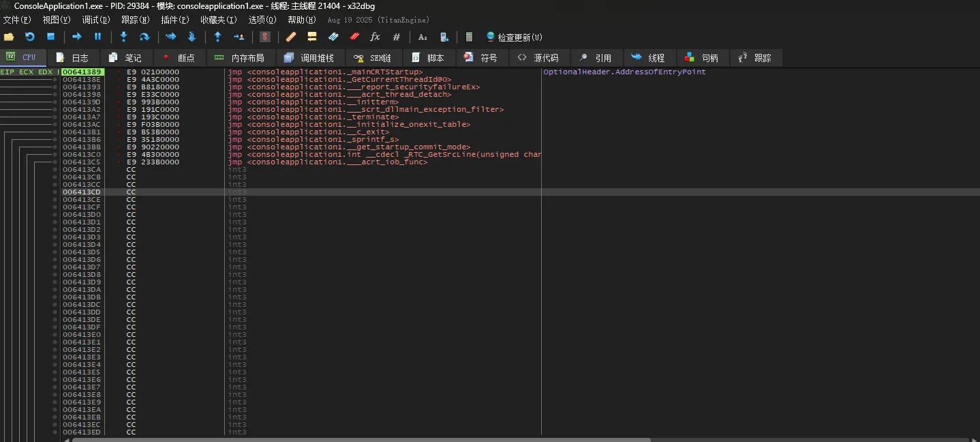Open the Bookmarks red icon
Viewport: 980px width, 442px height.
tap(354, 37)
